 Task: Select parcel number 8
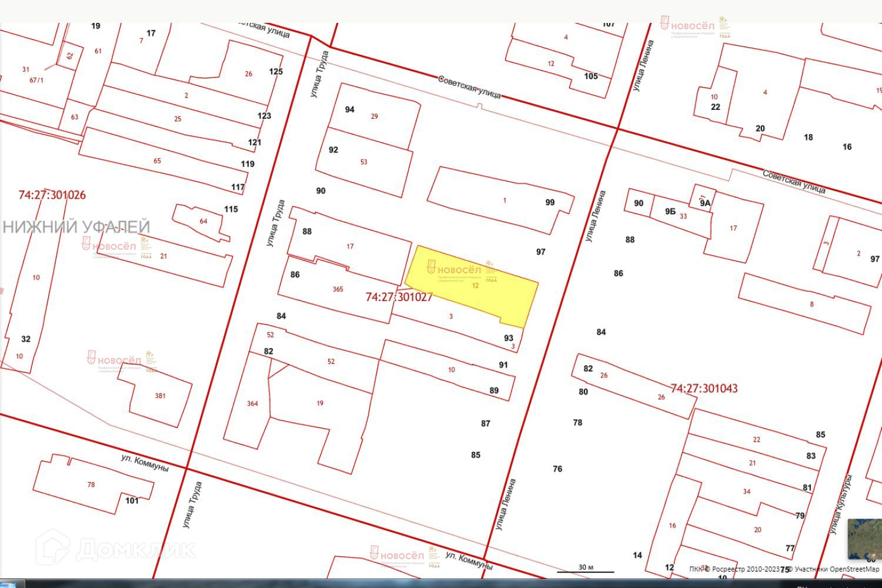pyautogui.click(x=812, y=304)
